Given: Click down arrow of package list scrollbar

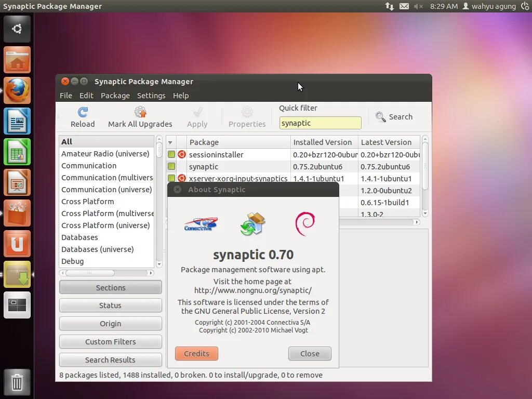Looking at the screenshot, I should [425, 214].
